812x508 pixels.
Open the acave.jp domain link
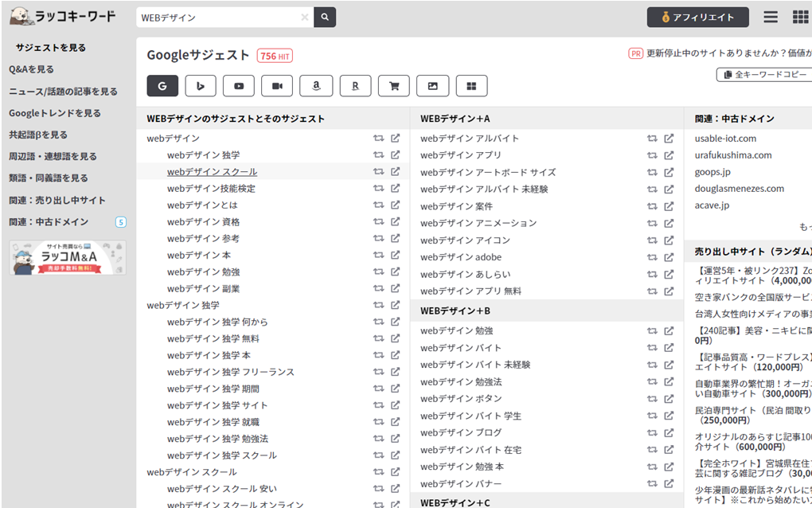(712, 205)
